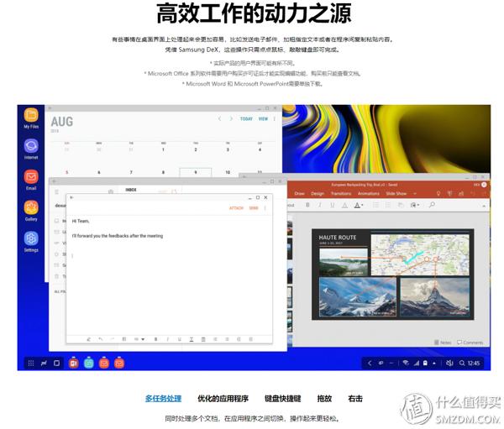Select August 9 in the Calendar
The height and width of the screenshot is (429, 504).
(196, 172)
